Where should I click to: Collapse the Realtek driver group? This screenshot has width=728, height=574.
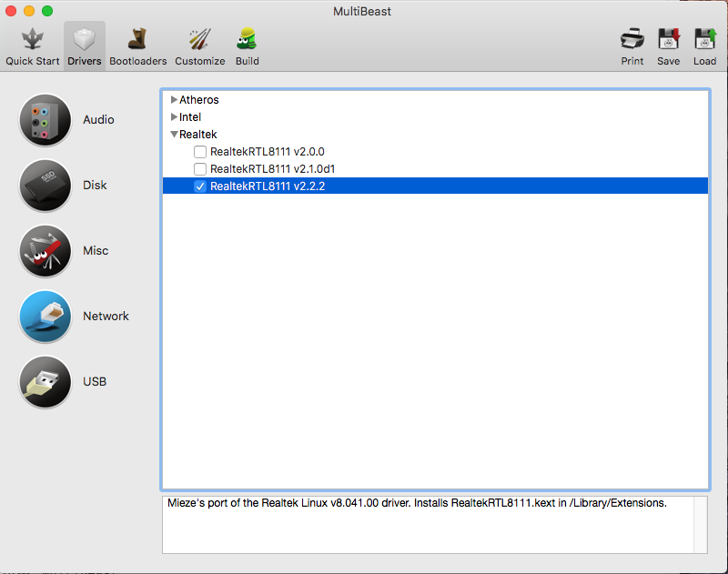coord(174,134)
